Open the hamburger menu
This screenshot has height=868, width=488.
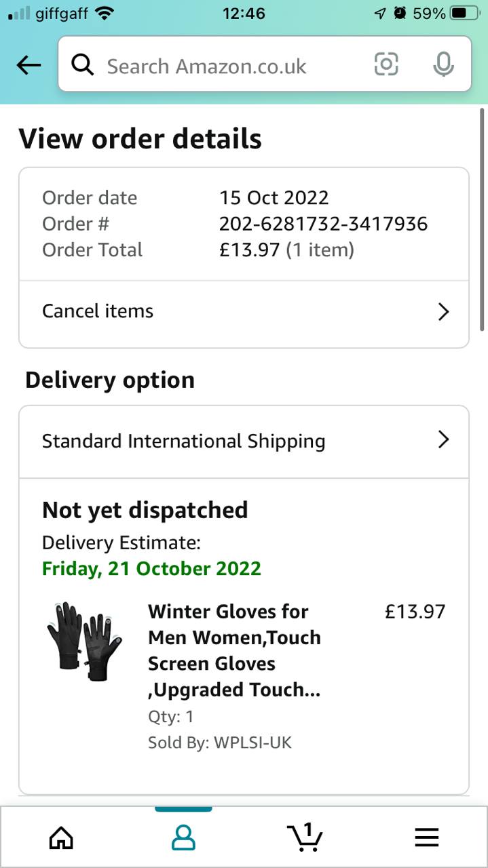[x=427, y=838]
